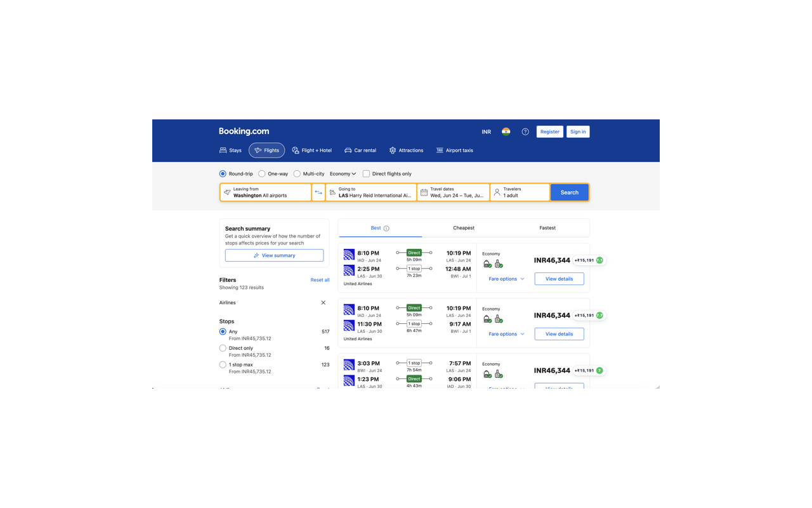The width and height of the screenshot is (812, 508).
Task: Filter by Direct only stops
Action: pyautogui.click(x=223, y=348)
